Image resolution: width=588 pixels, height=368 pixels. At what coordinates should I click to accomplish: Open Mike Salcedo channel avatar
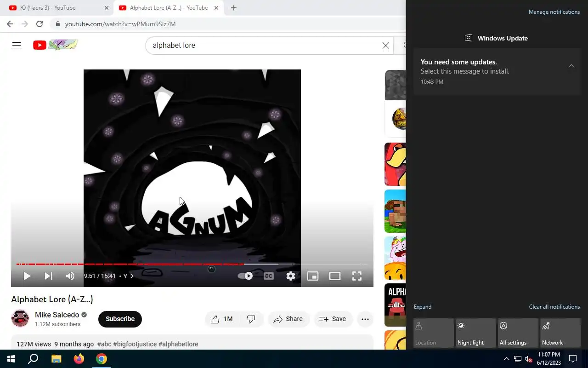point(20,318)
